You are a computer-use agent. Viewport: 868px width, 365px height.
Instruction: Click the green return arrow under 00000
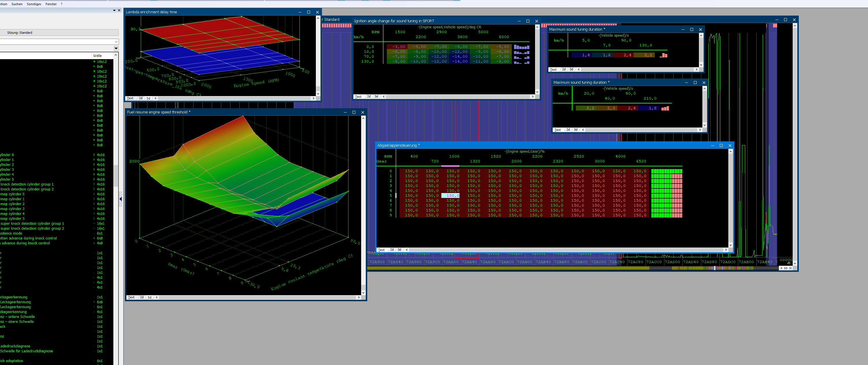(x=789, y=263)
